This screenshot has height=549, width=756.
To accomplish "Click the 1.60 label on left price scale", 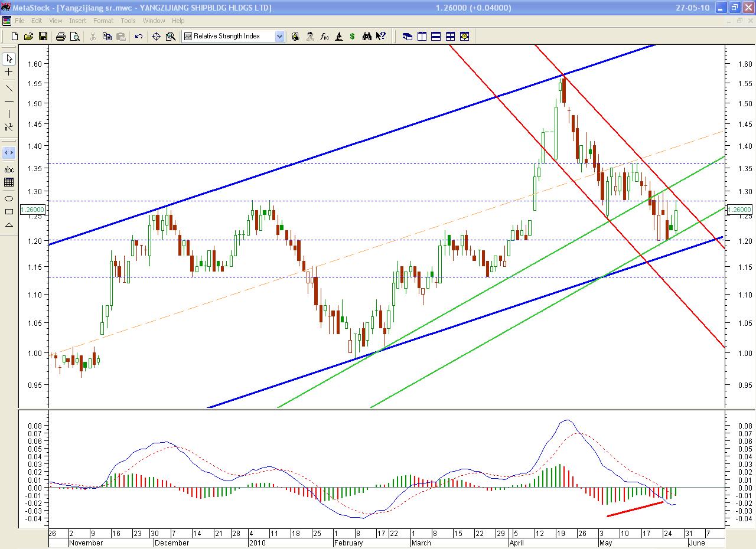I will click(x=35, y=64).
